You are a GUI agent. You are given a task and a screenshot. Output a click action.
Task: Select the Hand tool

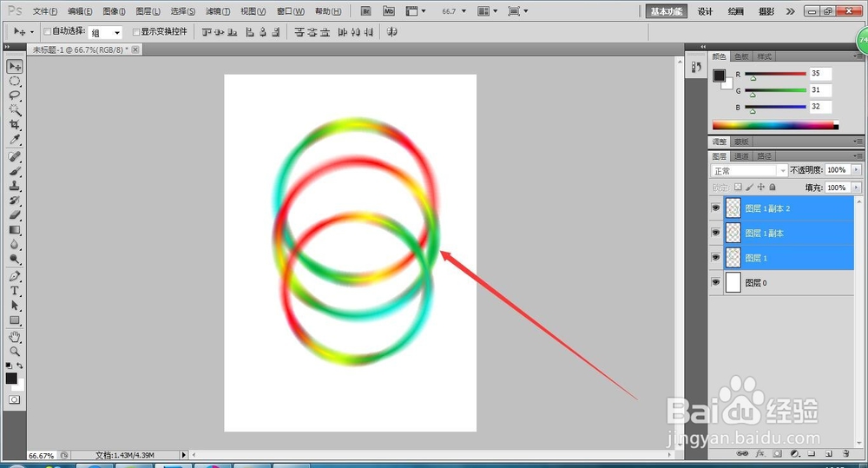15,337
